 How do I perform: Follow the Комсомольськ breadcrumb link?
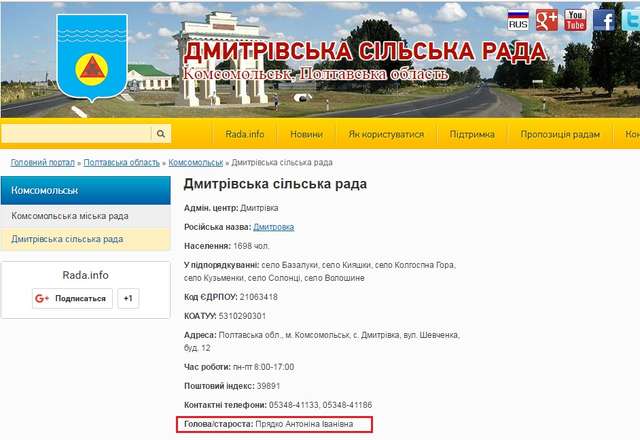tap(196, 162)
